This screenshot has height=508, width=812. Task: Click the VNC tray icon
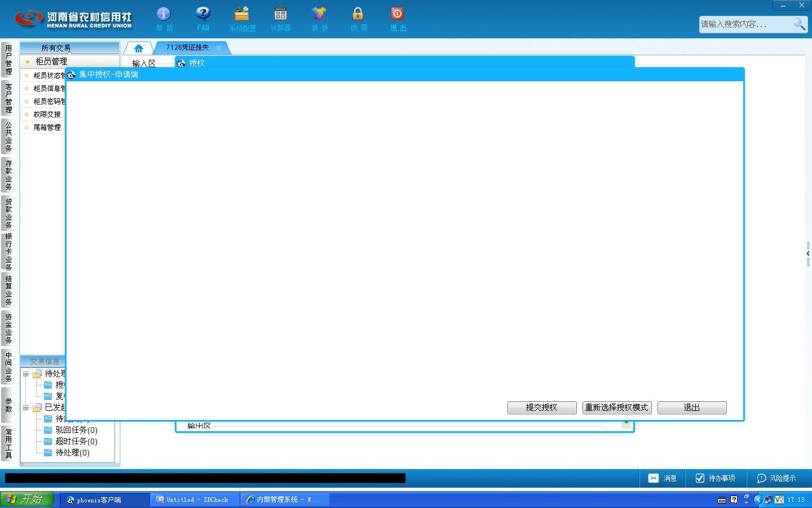[x=779, y=500]
